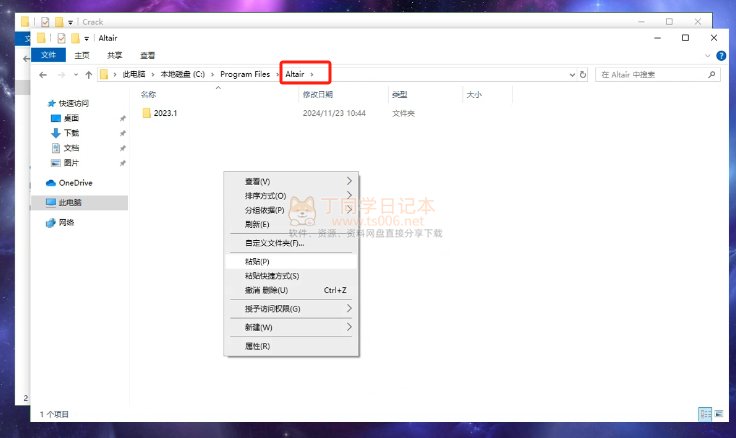
Task: Sort by 大小 column header
Action: tap(474, 94)
